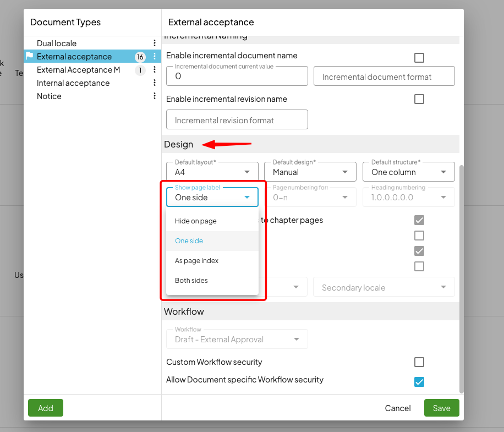Open the kebab menu for External Acceptance M
504x432 pixels.
pyautogui.click(x=155, y=70)
